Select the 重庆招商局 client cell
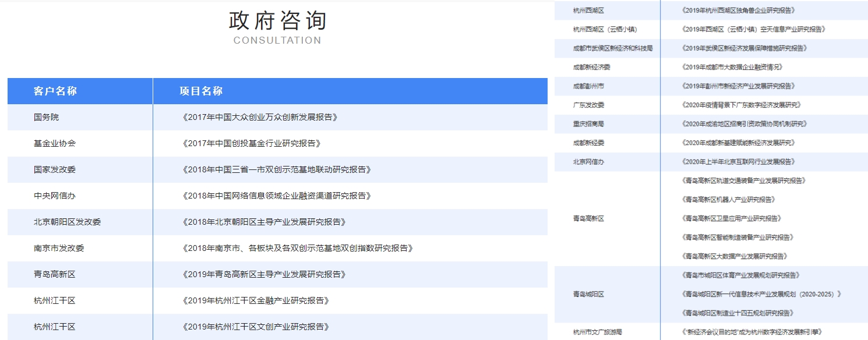Screen dimensions: 868x340 [x=588, y=124]
